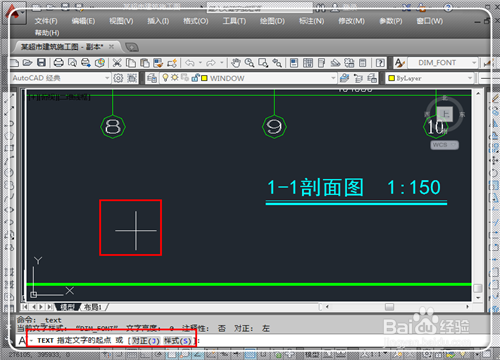Open the 编辑(E) menu
Image resolution: width=500 pixels, height=360 pixels.
83,21
